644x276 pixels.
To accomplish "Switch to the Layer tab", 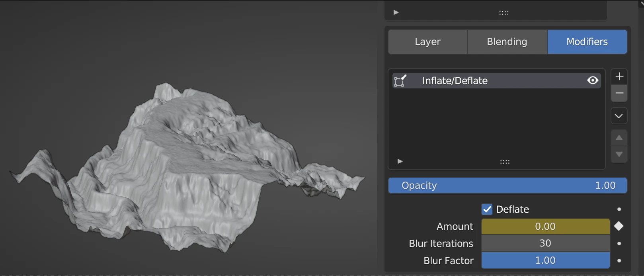I will 427,42.
